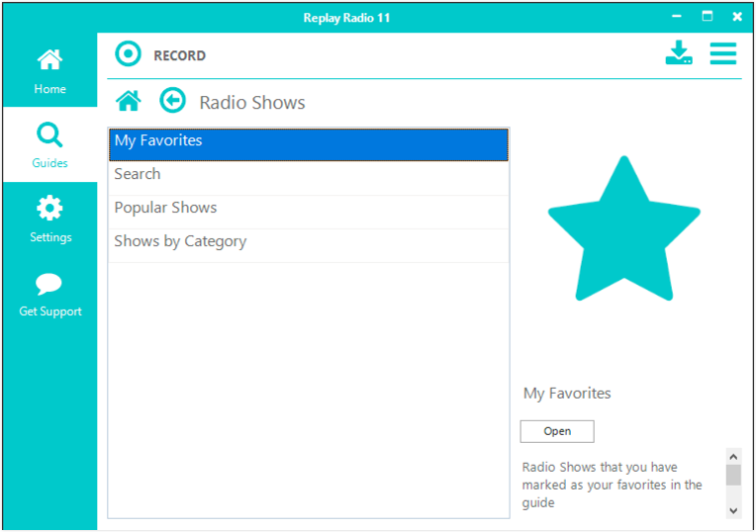Screen dimensions: 756x532
Task: Go back with the arrow icon
Action: [172, 101]
